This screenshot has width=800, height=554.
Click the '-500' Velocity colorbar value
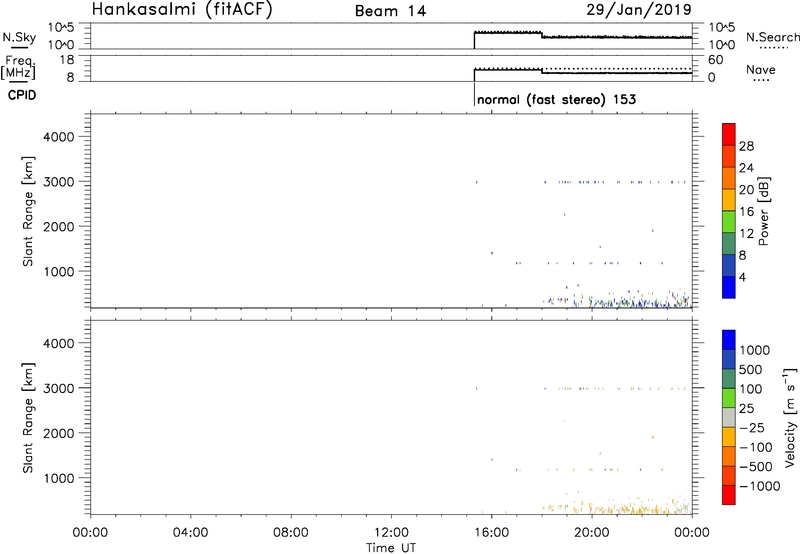tap(756, 466)
